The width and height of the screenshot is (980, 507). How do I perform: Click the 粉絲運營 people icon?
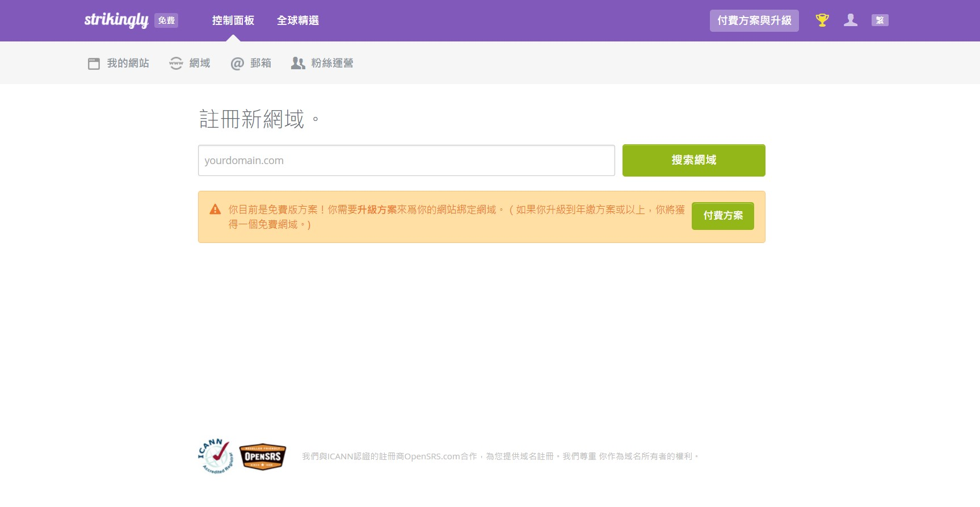298,64
